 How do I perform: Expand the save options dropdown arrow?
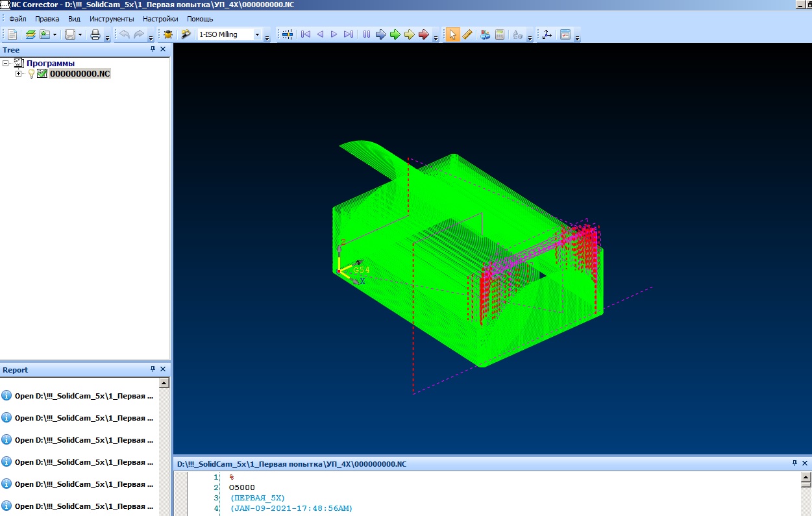[x=80, y=34]
